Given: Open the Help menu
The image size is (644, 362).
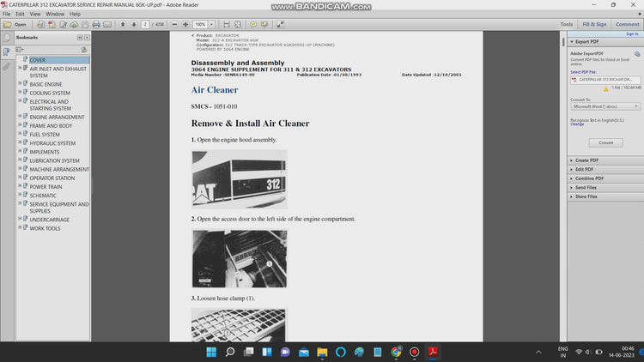Looking at the screenshot, I should click(75, 14).
